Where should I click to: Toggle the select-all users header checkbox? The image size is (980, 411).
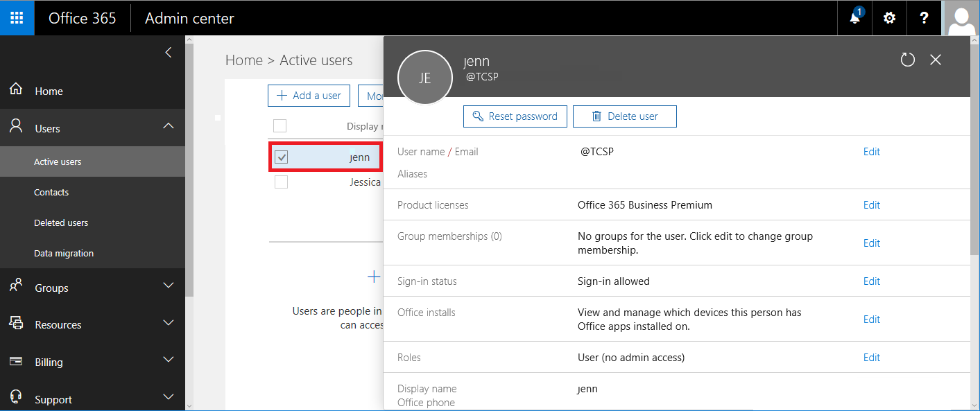pos(280,126)
